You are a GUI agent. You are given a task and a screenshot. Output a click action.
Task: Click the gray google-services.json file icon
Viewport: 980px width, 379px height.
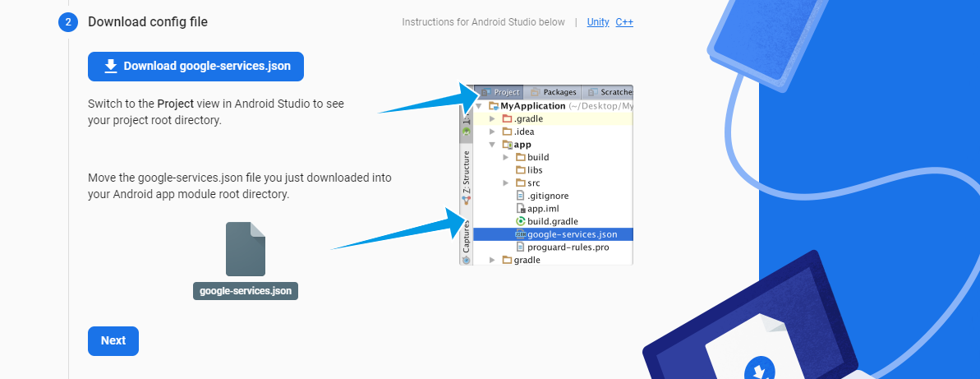(246, 249)
